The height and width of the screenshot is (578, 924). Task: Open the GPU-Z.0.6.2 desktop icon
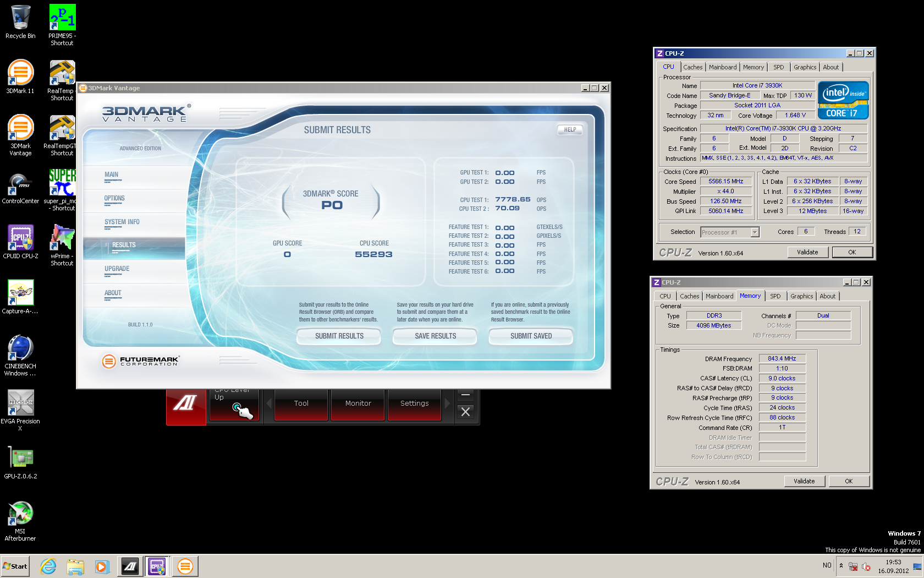pyautogui.click(x=20, y=462)
